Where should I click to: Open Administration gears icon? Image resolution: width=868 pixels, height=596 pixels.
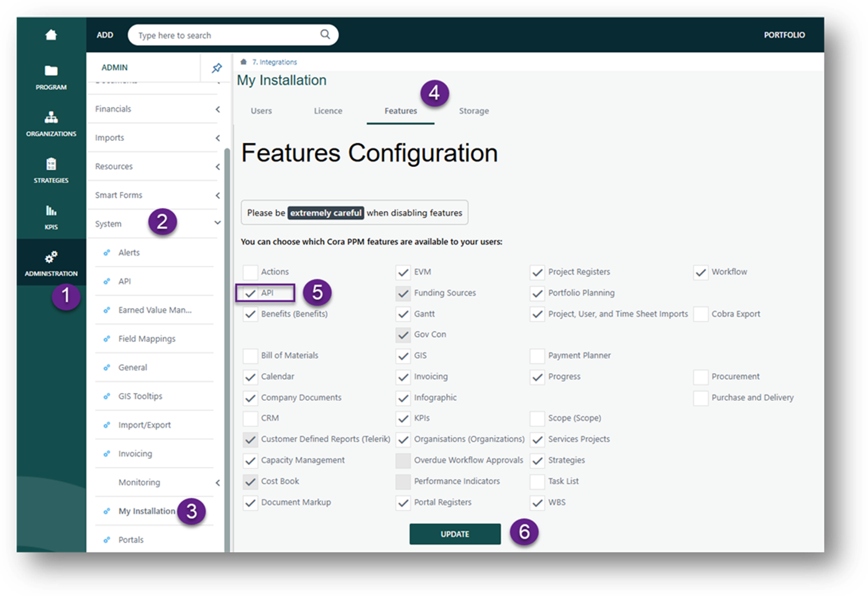51,257
